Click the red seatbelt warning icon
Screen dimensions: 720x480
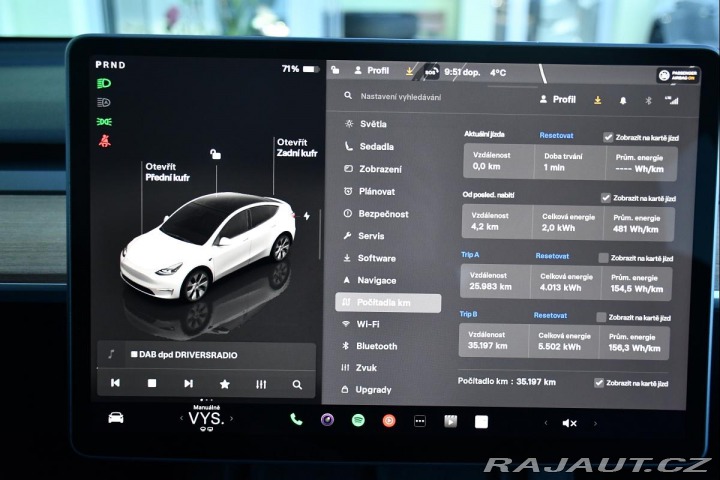[105, 141]
